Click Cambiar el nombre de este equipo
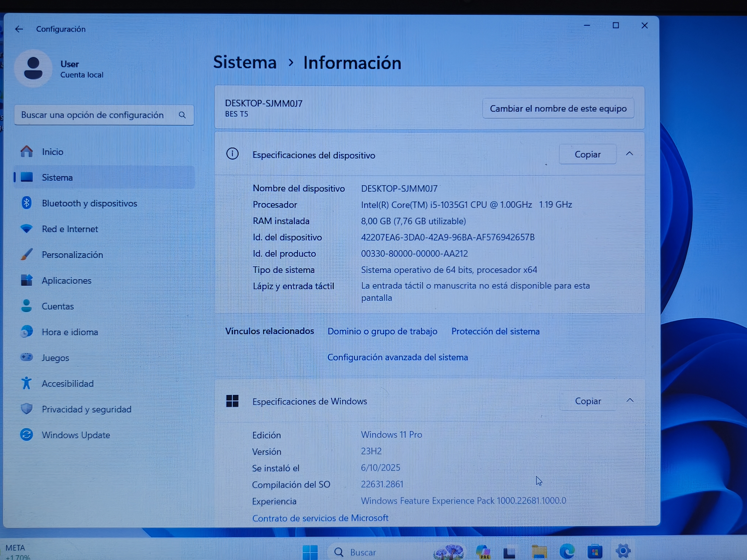The image size is (747, 560). click(558, 108)
